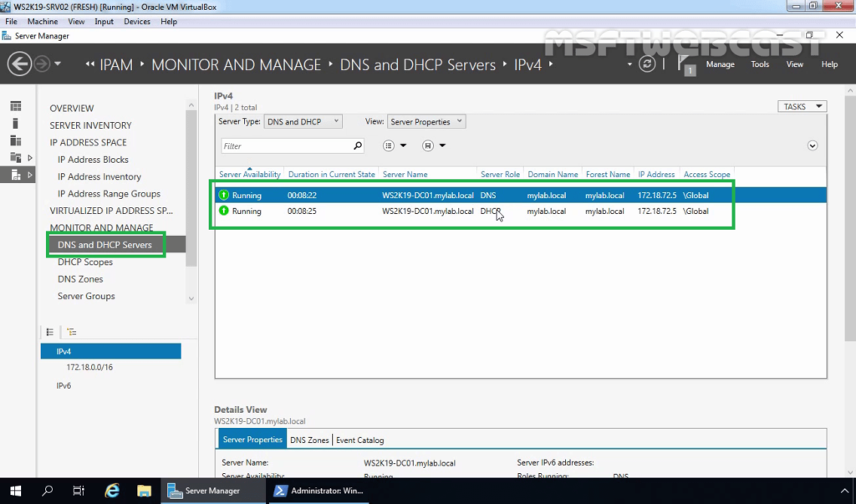
Task: Click the IPAM breadcrumb segment
Action: 115,64
